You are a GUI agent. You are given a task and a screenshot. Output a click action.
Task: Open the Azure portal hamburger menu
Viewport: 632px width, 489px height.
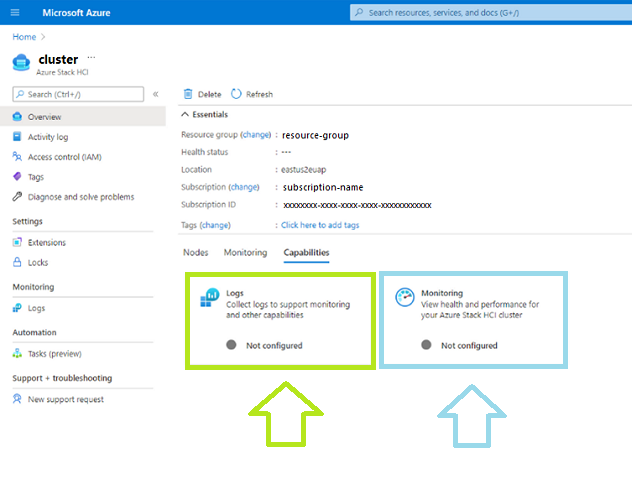pos(15,12)
